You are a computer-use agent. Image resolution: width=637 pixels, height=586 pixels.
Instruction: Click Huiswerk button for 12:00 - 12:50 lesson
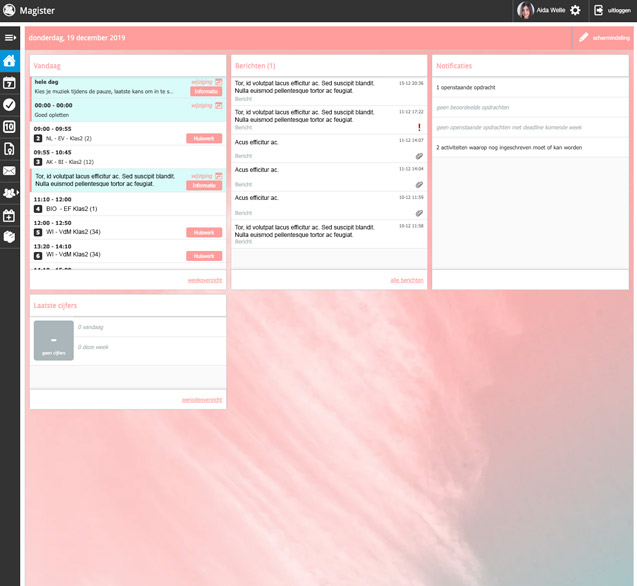[x=204, y=232]
